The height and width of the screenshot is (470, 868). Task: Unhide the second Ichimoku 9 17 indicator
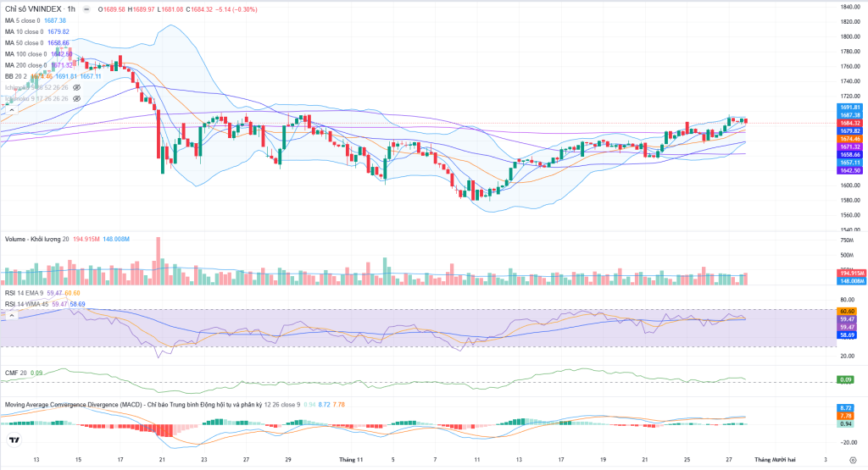tap(76, 98)
